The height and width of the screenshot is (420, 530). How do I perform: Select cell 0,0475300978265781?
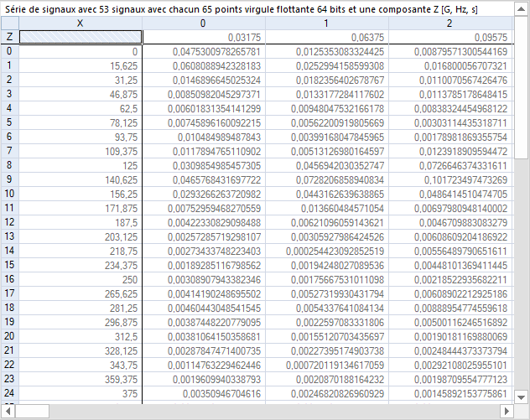click(204, 51)
